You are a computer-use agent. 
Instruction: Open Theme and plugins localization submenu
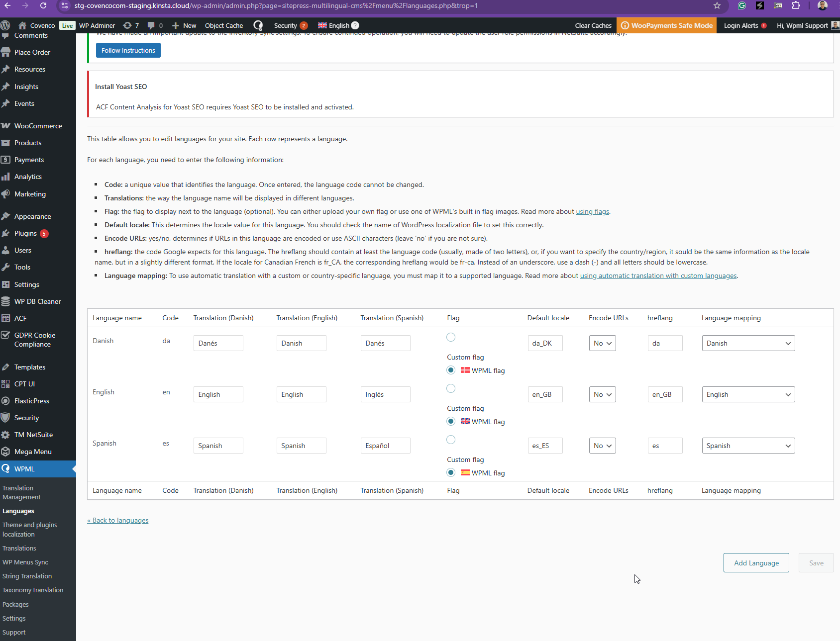point(30,530)
